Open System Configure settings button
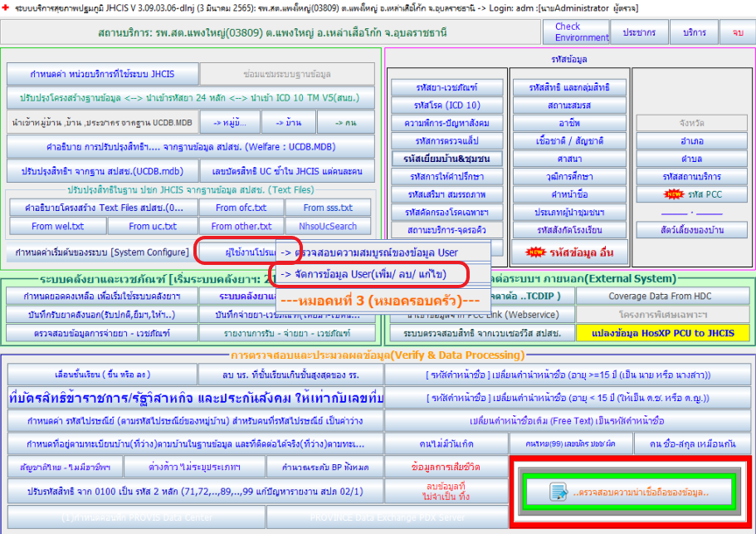The height and width of the screenshot is (534, 756). point(102,252)
